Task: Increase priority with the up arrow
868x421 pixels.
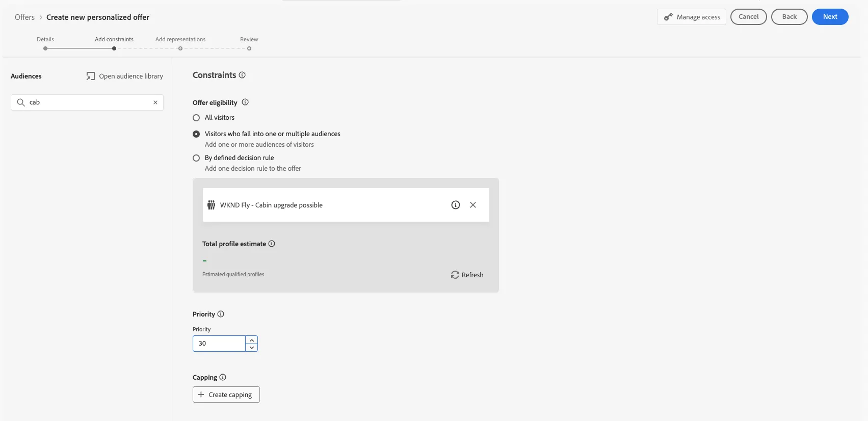Action: pos(252,340)
